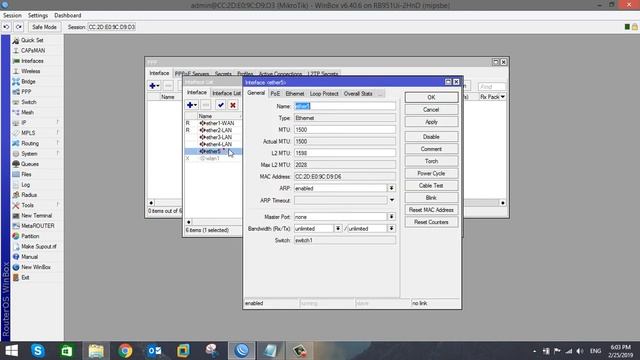This screenshot has height=360, width=640.
Task: Expand the MPLS sidebar menu
Action: click(28, 133)
